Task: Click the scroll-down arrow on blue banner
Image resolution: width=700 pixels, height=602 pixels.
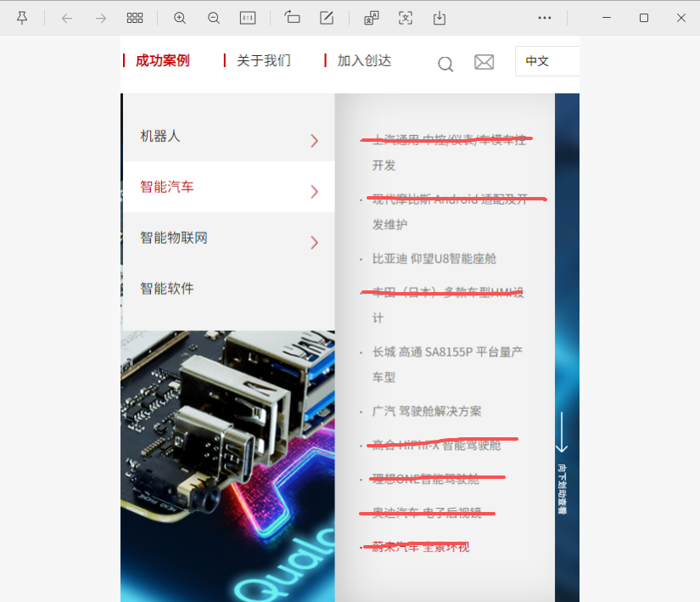Action: point(562,432)
